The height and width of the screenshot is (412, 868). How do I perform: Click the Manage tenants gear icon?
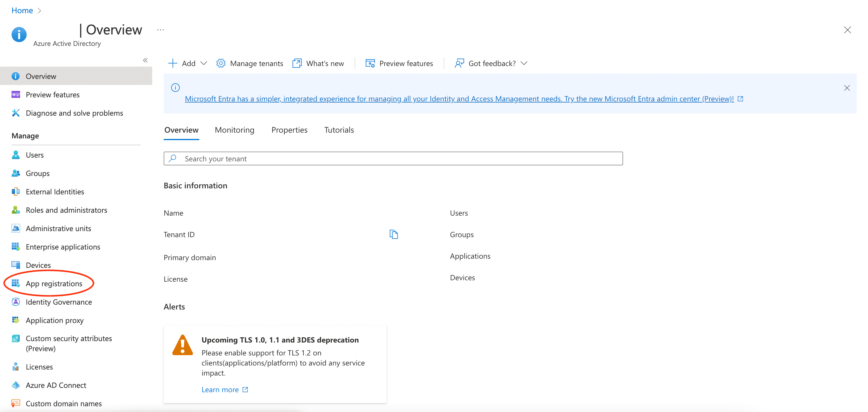click(221, 63)
